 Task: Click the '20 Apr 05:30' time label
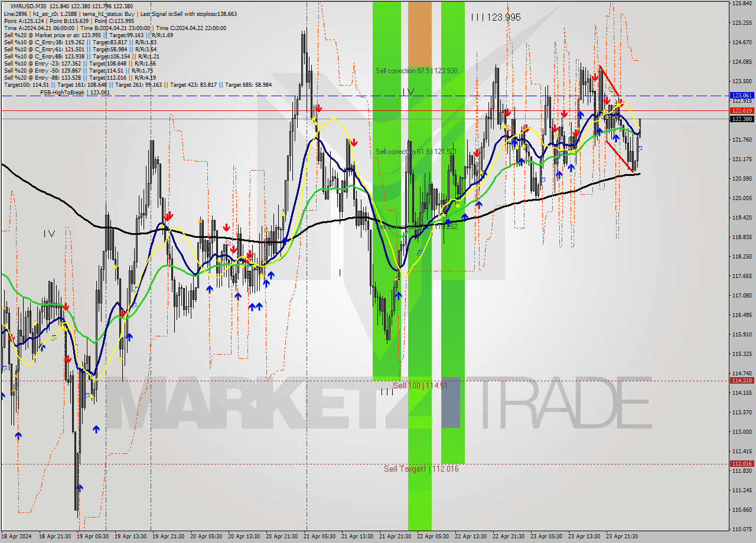pos(207,537)
